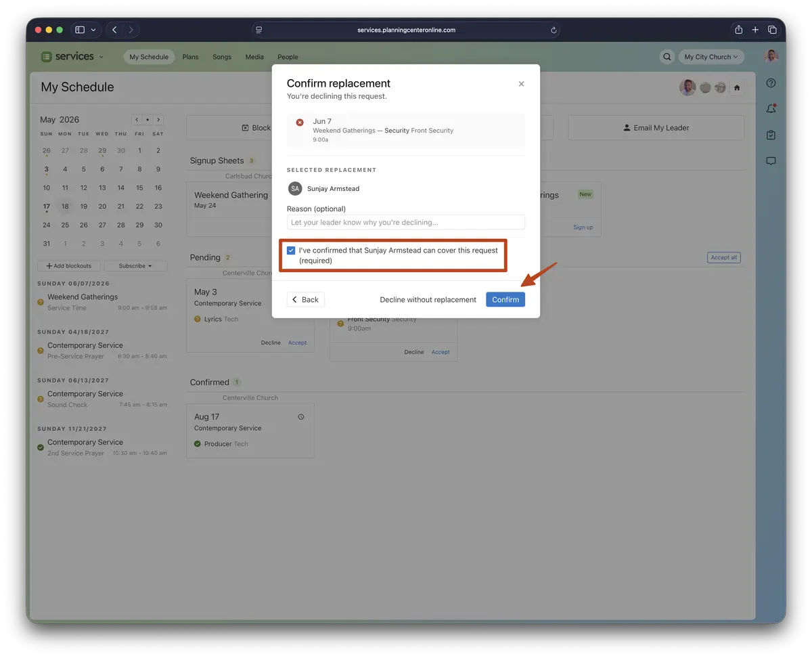Show Safari tab overview
The height and width of the screenshot is (658, 812).
(x=772, y=30)
